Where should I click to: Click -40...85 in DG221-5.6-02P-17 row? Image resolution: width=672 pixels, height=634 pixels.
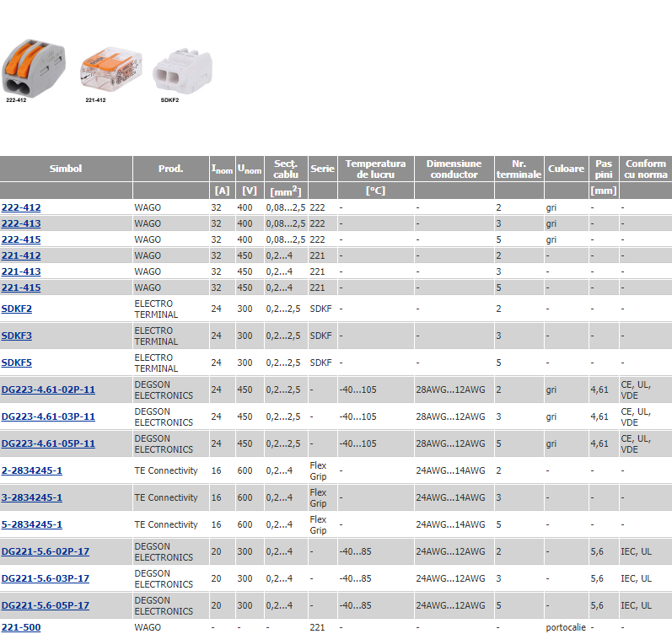coord(355,551)
